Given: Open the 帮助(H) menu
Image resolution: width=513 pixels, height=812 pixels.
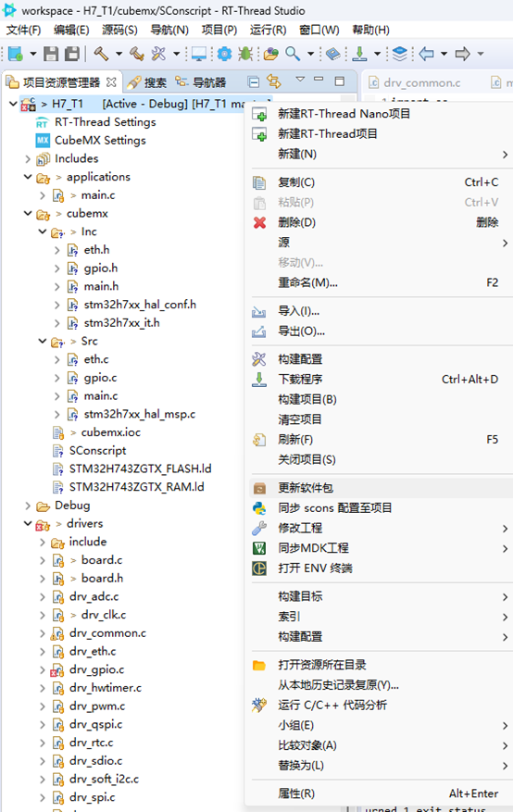Looking at the screenshot, I should point(370,30).
